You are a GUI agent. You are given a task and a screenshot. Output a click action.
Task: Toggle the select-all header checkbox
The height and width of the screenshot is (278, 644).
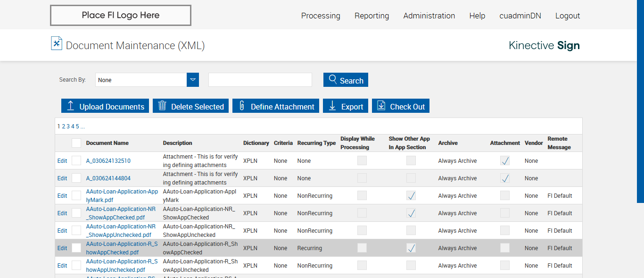(76, 143)
